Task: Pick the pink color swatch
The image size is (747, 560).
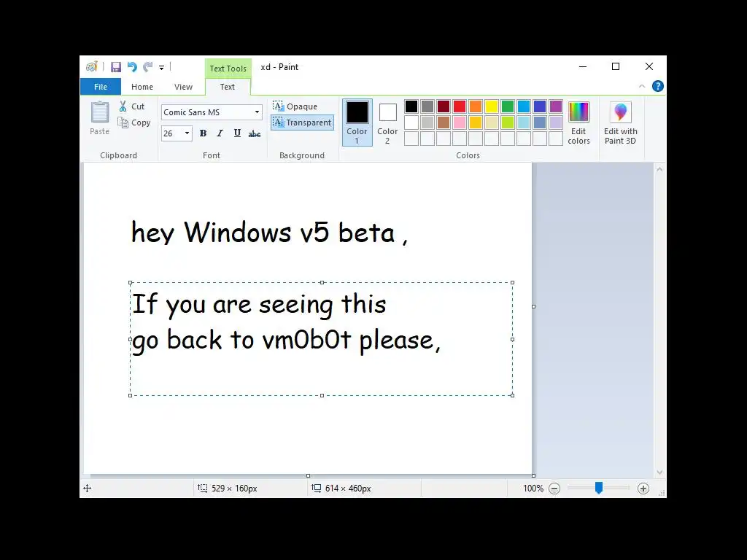Action: 460,122
